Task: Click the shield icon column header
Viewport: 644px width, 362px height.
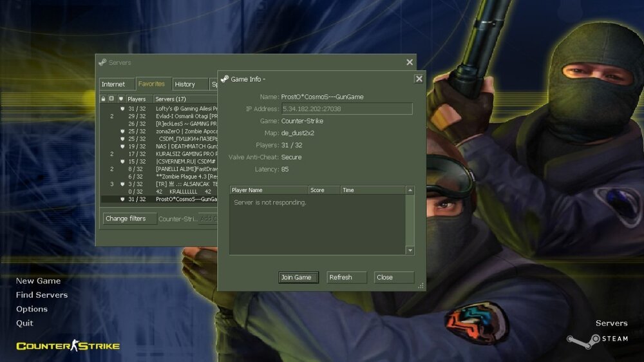Action: point(121,99)
